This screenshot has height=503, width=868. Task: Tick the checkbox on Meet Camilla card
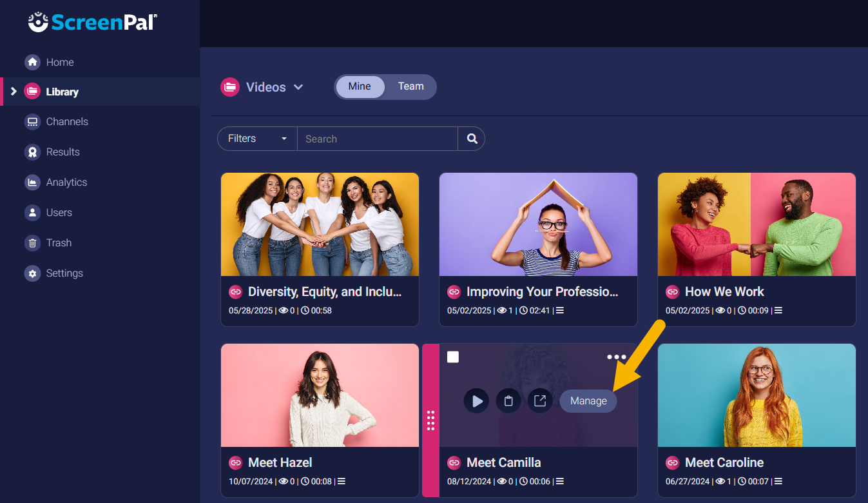[453, 357]
